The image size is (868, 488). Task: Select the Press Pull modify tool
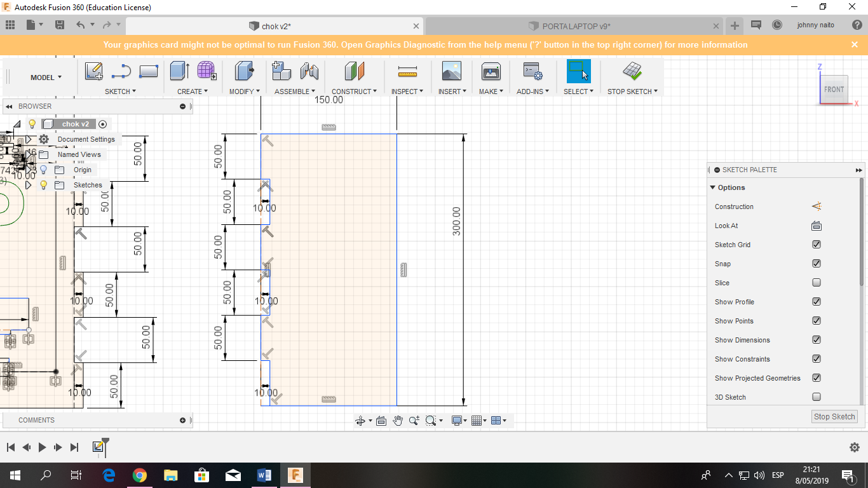[244, 71]
